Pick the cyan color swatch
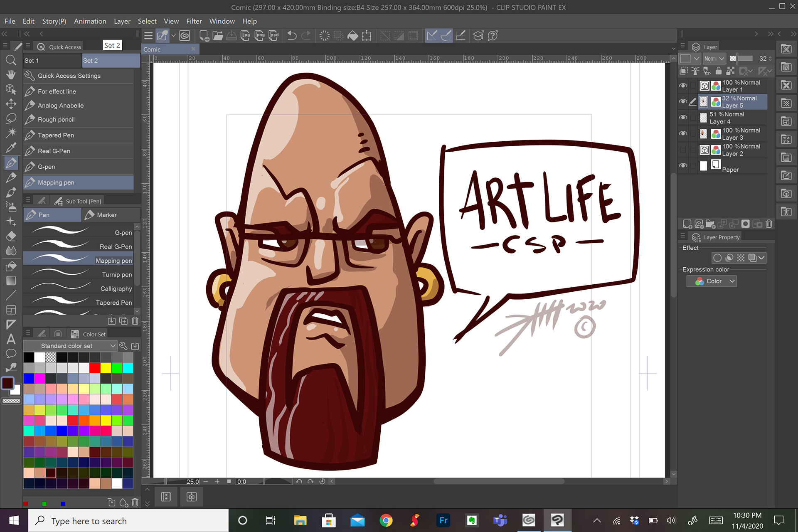The height and width of the screenshot is (532, 798). [x=128, y=368]
